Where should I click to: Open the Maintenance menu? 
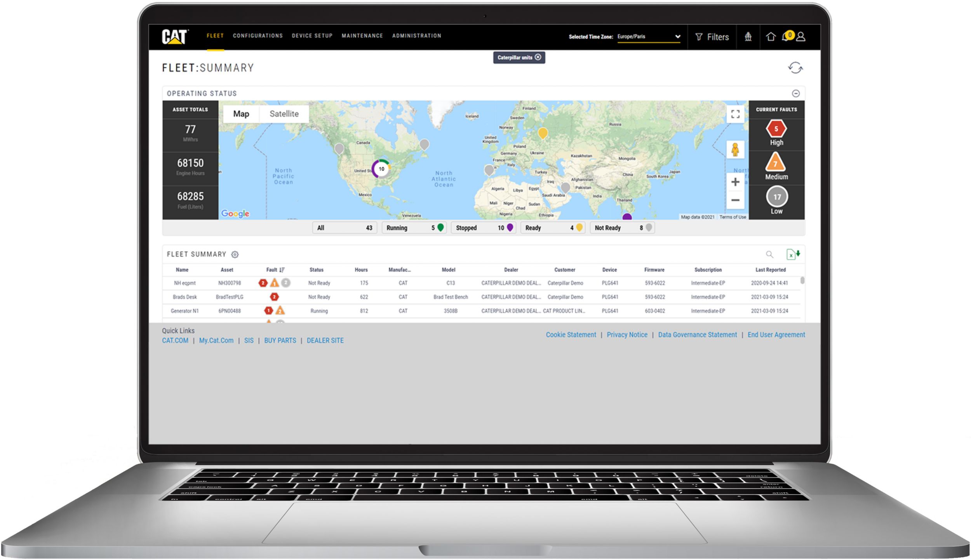tap(362, 36)
